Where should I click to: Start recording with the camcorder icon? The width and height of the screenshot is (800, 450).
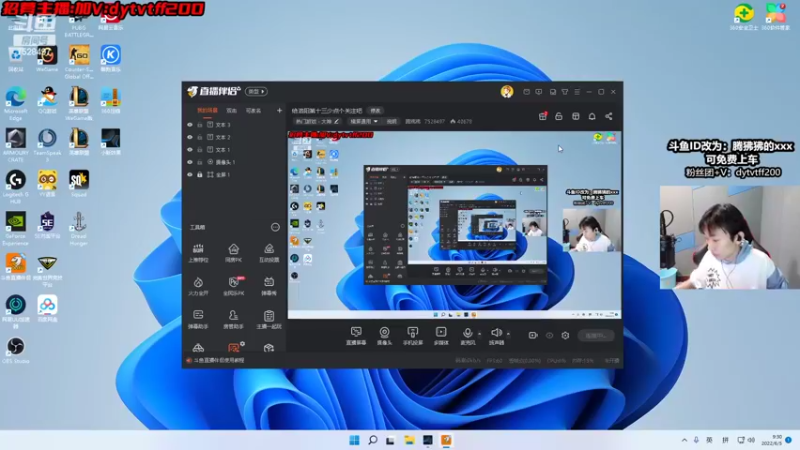click(x=533, y=335)
